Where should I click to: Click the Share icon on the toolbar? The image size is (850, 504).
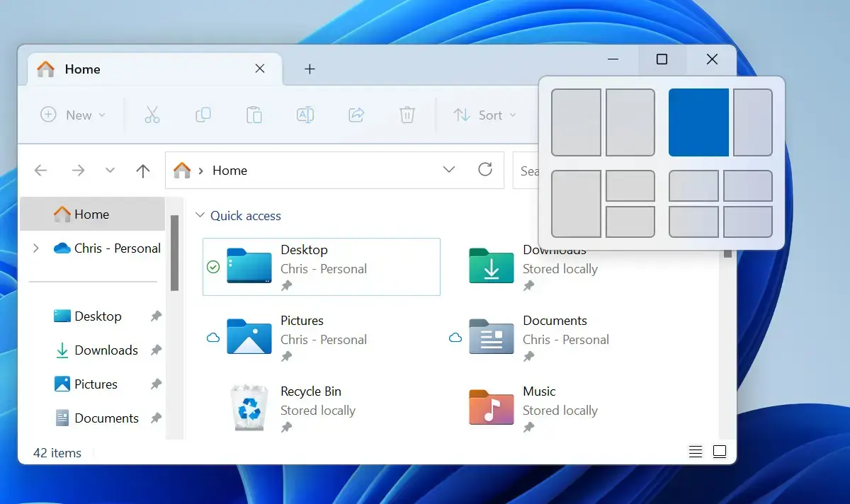tap(356, 115)
